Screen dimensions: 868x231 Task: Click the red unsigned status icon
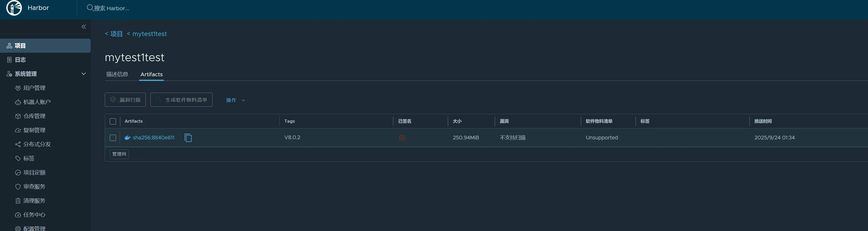tap(402, 138)
